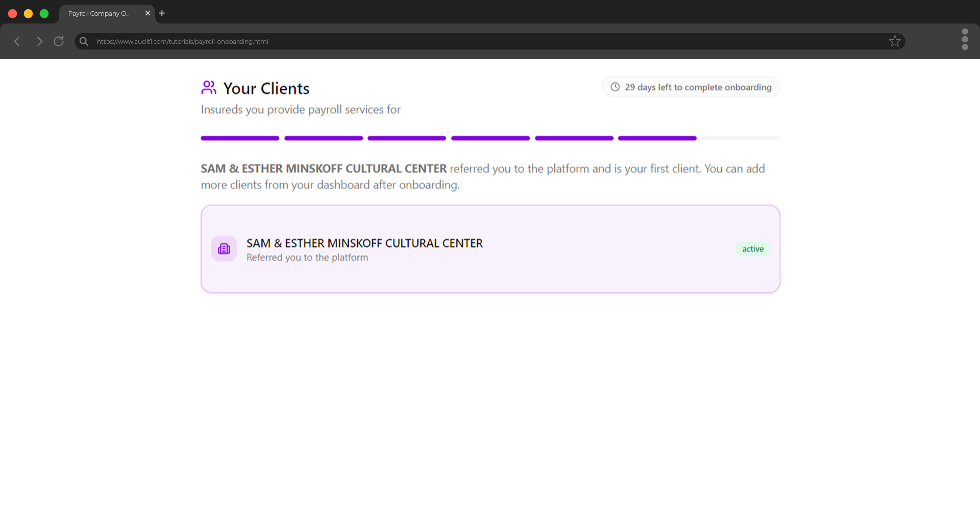Click the bookmark star in the address bar
980x510 pixels.
895,41
